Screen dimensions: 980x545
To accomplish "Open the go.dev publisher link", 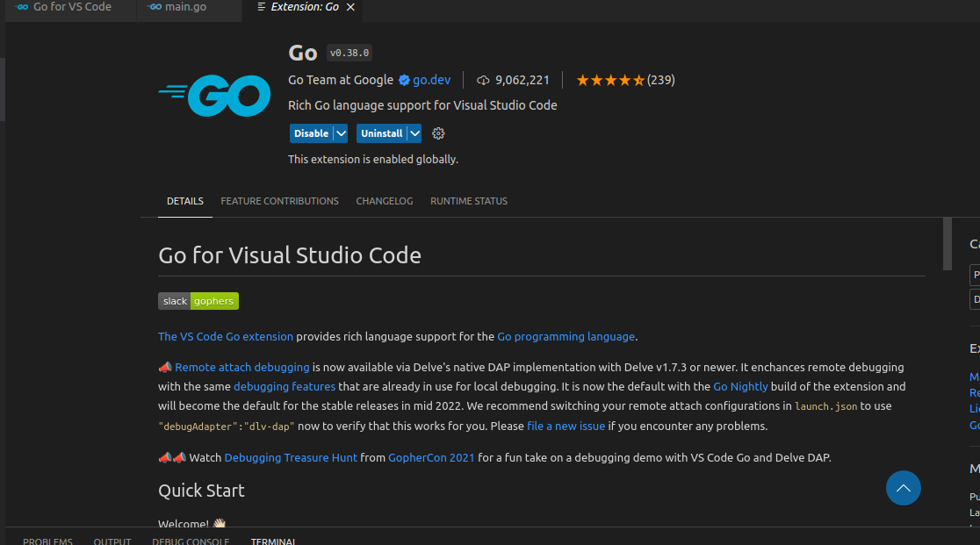I will (x=431, y=80).
